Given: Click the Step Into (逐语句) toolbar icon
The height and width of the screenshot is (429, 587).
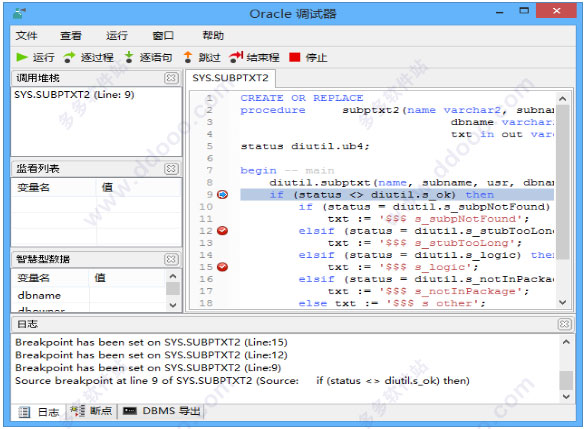Looking at the screenshot, I should coord(129,57).
